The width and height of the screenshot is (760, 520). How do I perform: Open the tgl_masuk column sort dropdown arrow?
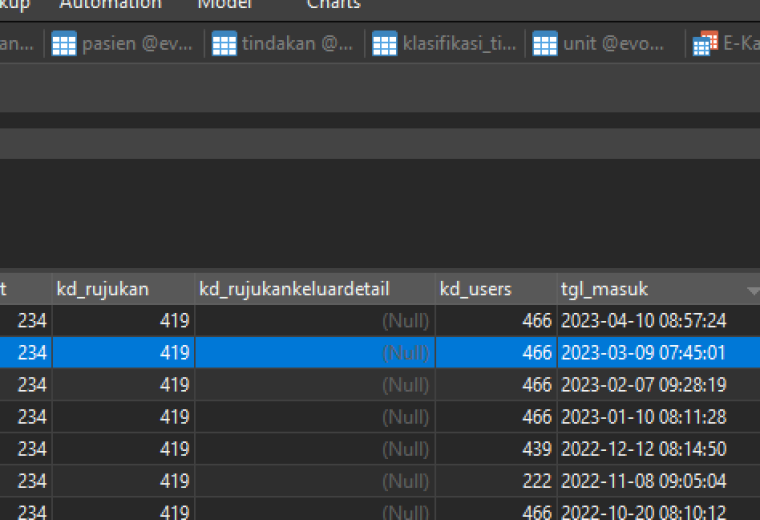[753, 290]
